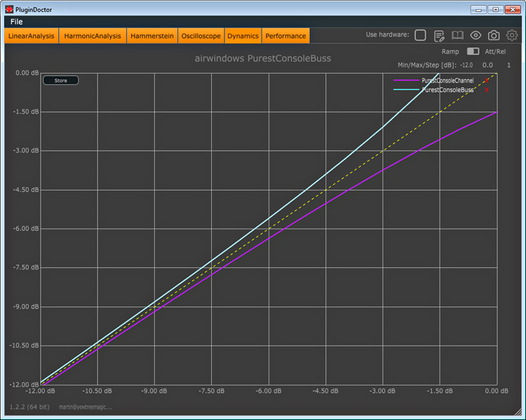
Task: Click the eye view icon
Action: pyautogui.click(x=476, y=36)
